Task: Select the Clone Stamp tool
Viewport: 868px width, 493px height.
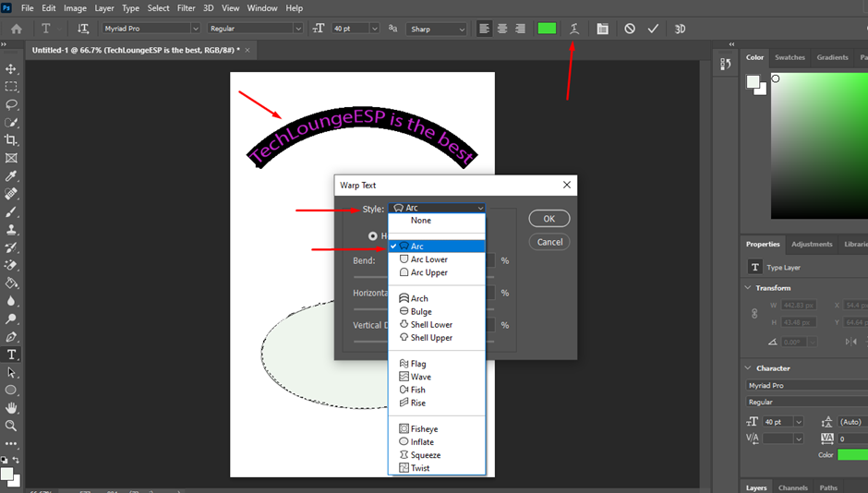Action: 11,230
